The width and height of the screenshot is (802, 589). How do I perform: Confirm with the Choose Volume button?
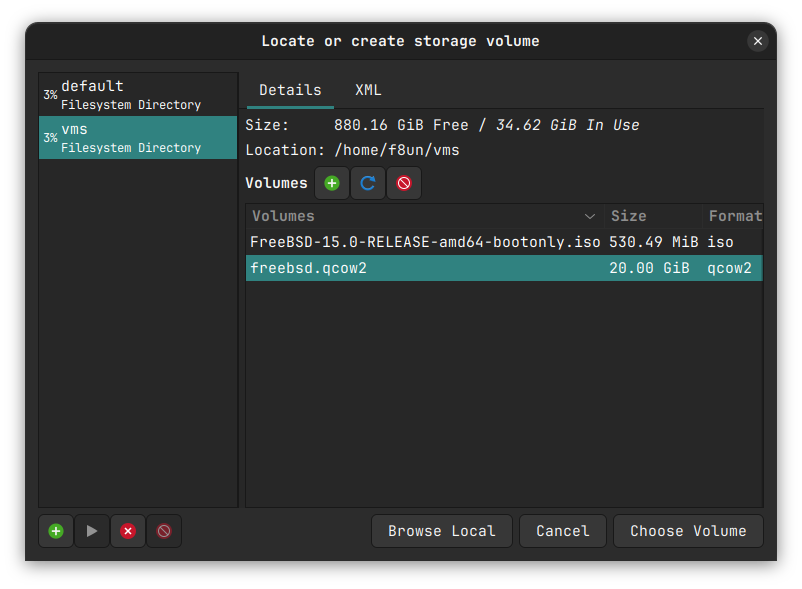click(688, 531)
